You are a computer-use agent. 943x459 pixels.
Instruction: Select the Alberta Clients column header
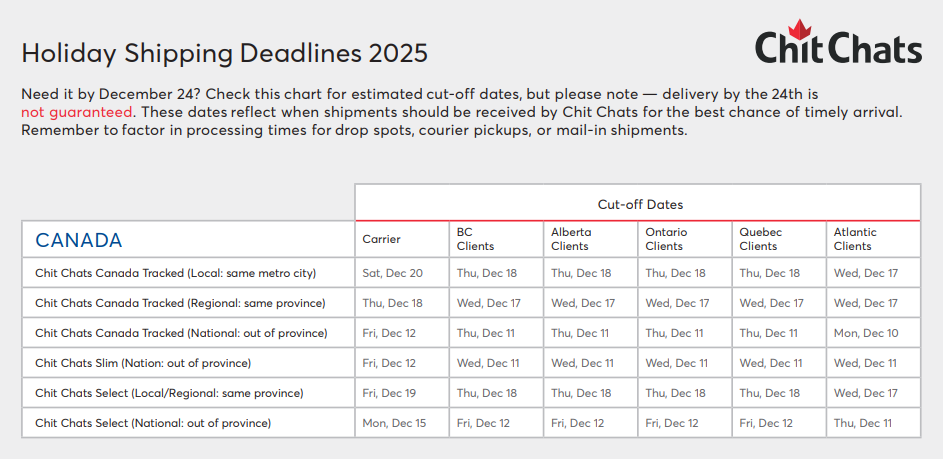[x=570, y=239]
